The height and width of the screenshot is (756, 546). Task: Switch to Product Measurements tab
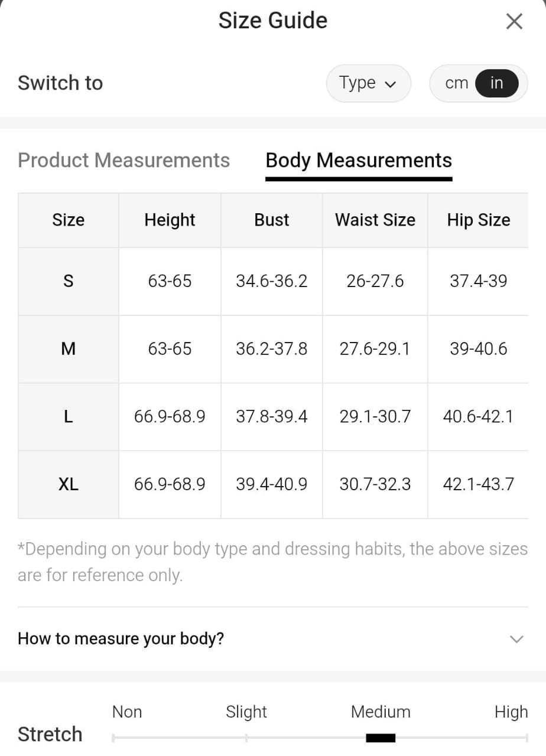[123, 160]
